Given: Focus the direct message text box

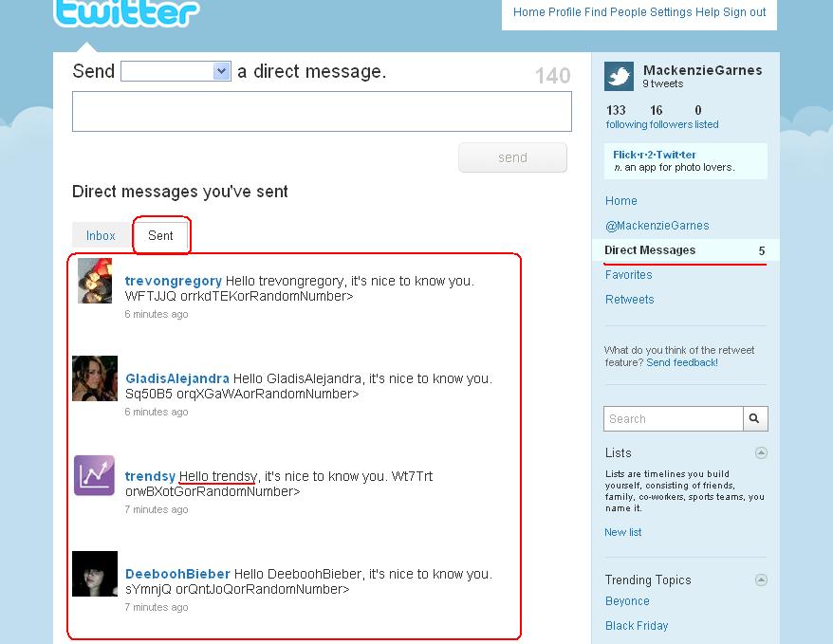Looking at the screenshot, I should point(322,112).
